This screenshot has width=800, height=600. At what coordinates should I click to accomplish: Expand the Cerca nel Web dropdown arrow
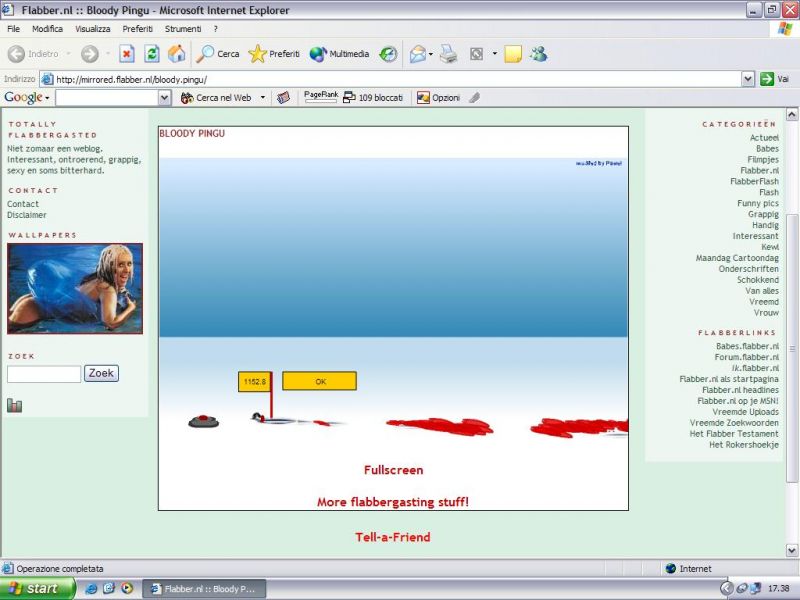click(263, 97)
